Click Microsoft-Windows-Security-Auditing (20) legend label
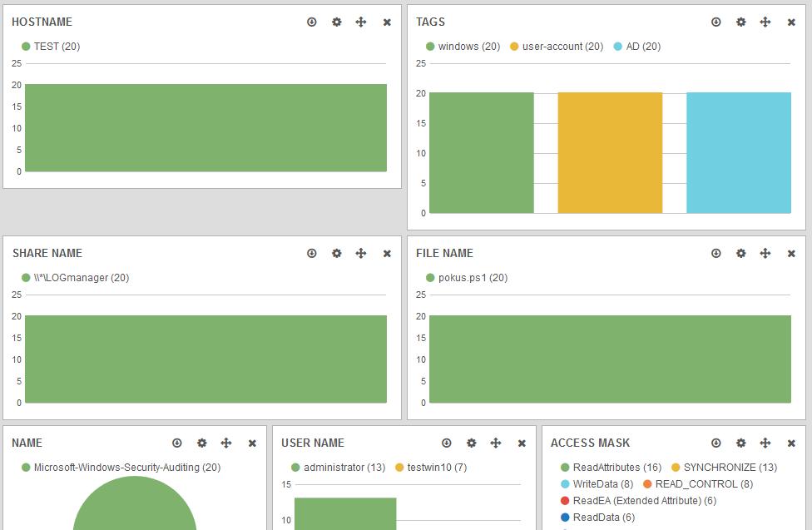This screenshot has width=812, height=530. coord(127,468)
